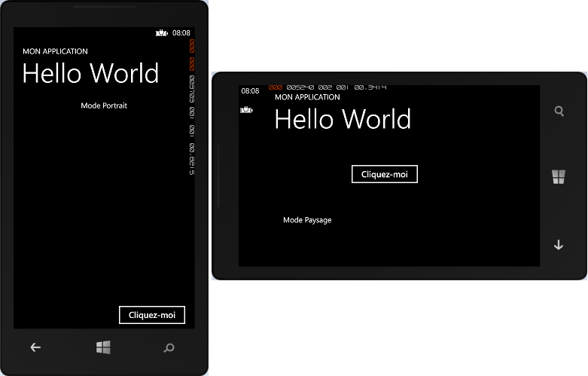Tap the search magnifier on the landscape phone
The height and width of the screenshot is (376, 588).
point(559,111)
